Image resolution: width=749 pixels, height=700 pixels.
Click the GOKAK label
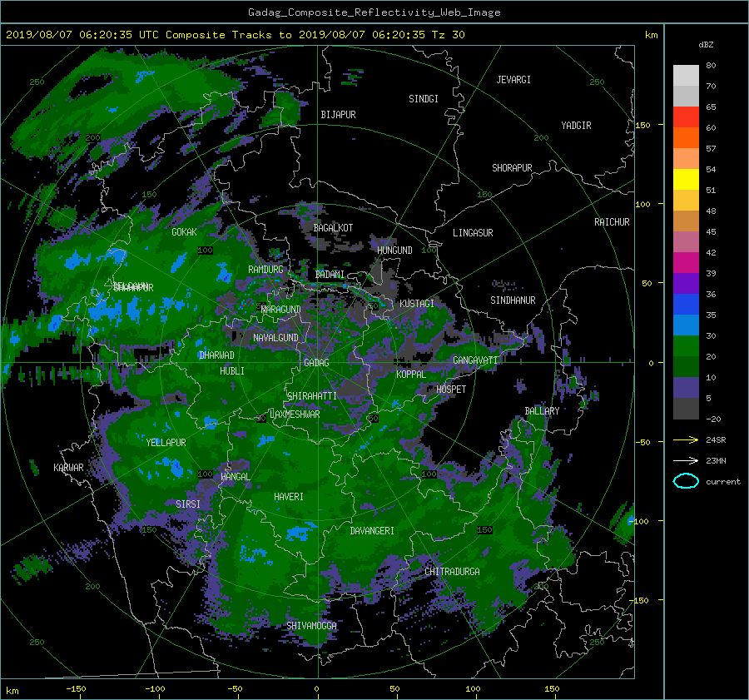pos(185,232)
